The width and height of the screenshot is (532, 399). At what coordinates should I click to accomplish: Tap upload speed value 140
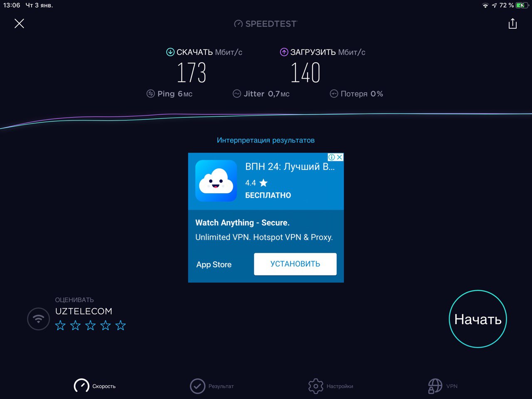click(x=305, y=73)
